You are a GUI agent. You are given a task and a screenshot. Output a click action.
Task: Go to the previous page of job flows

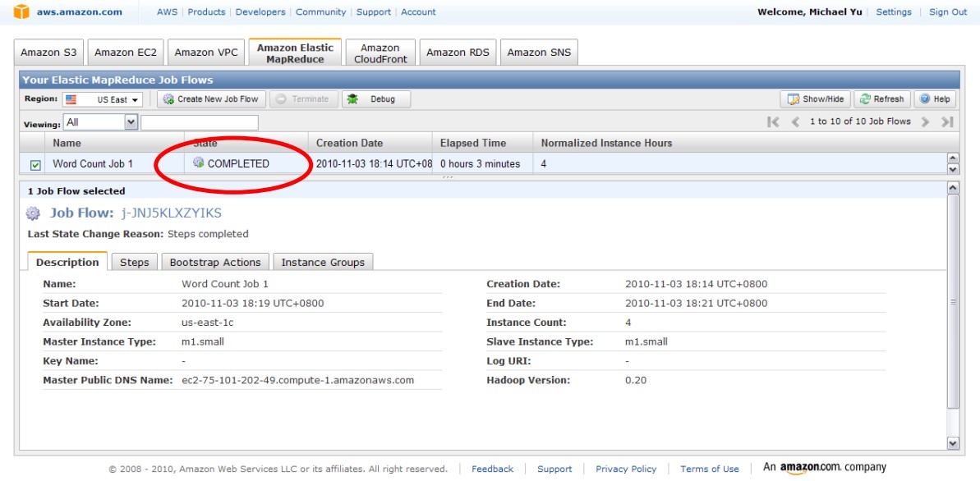click(795, 121)
